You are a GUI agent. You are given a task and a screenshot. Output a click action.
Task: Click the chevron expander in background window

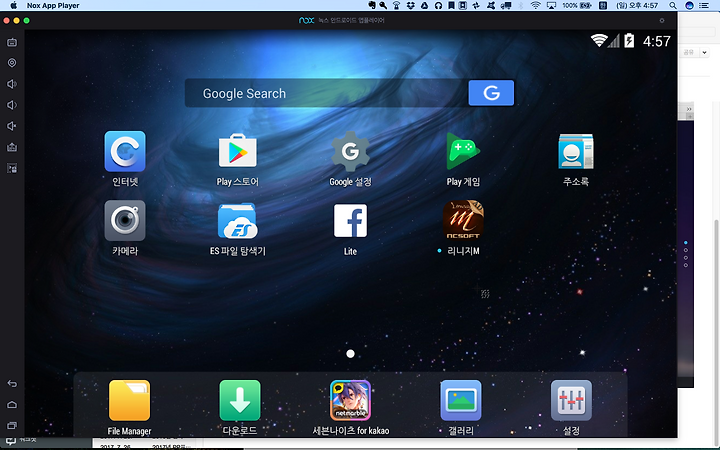pyautogui.click(x=689, y=109)
